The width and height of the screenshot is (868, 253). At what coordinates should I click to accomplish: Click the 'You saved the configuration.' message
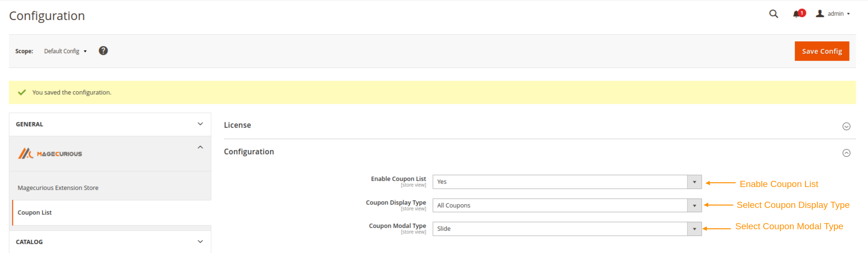coord(72,93)
